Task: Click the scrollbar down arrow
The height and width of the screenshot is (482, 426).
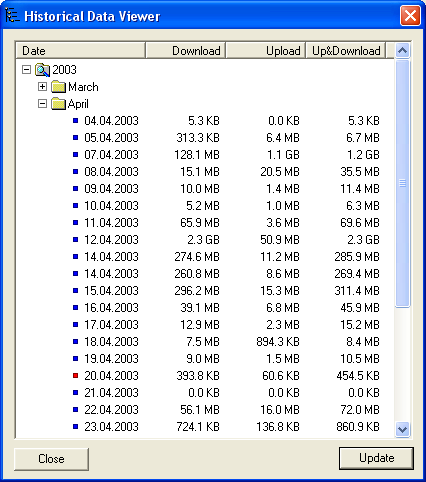Action: 402,429
